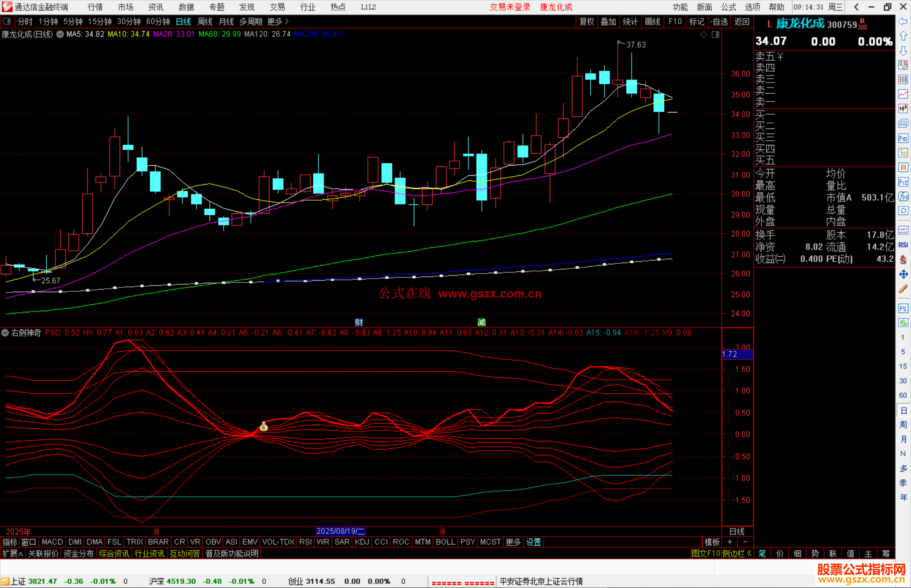The width and height of the screenshot is (911, 588).
Task: Click the 减 marker below the price chart
Action: coord(482,322)
